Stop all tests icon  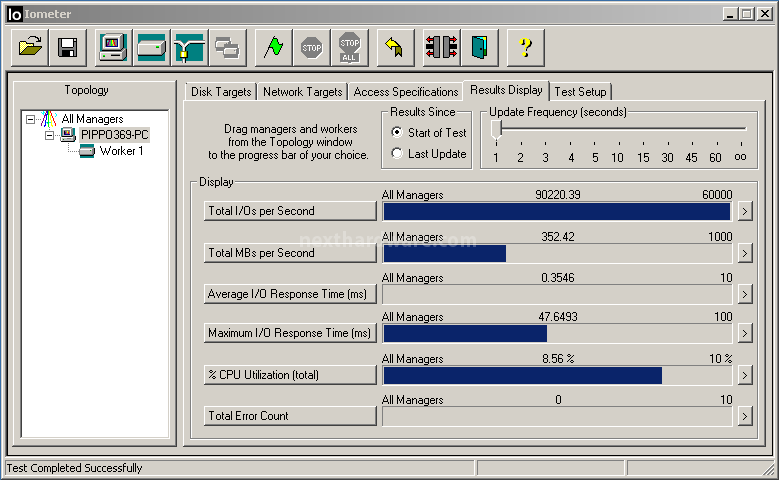[350, 48]
